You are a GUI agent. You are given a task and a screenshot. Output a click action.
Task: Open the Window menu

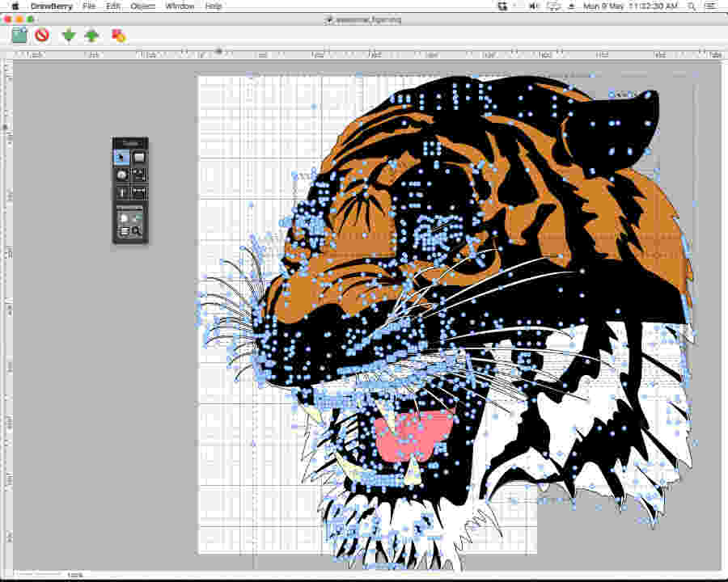pos(180,6)
